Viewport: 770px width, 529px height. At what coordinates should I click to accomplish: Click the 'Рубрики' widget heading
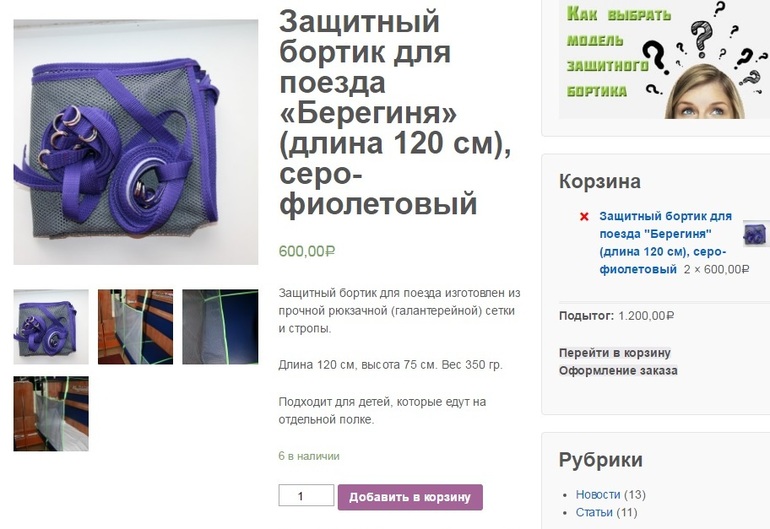601,460
